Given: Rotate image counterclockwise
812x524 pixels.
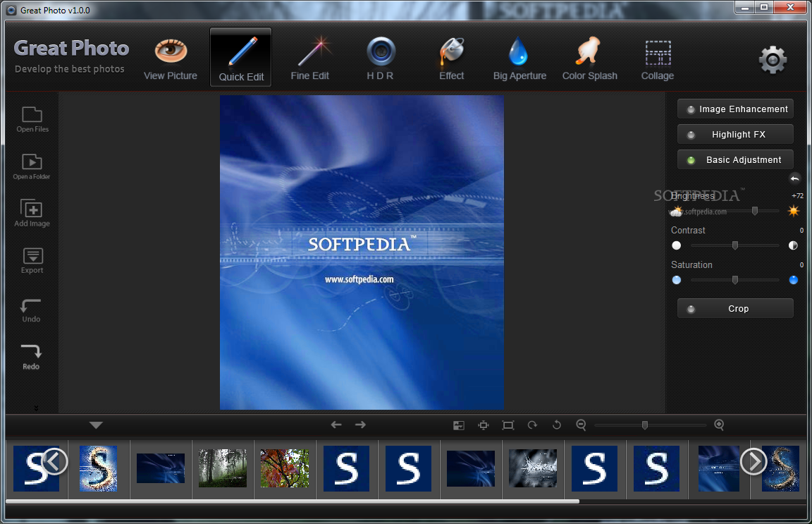Looking at the screenshot, I should coord(557,425).
